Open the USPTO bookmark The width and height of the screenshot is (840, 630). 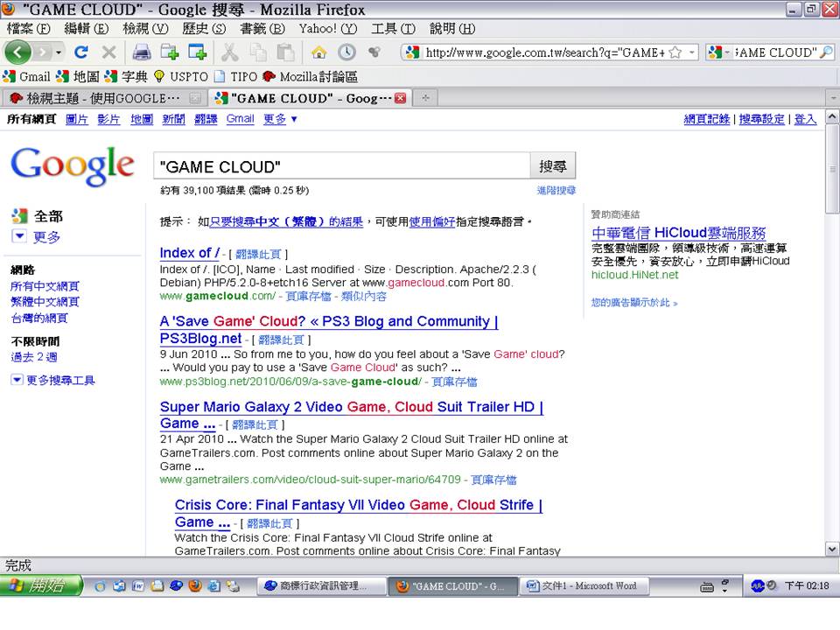181,77
